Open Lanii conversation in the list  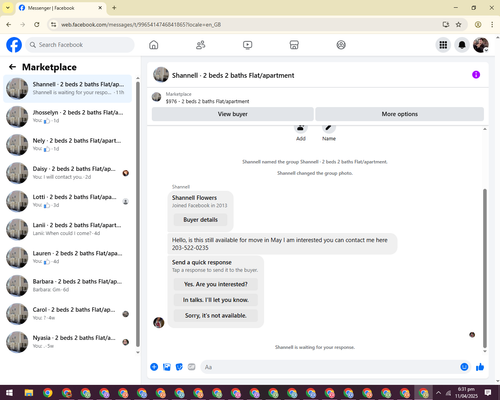(68, 229)
